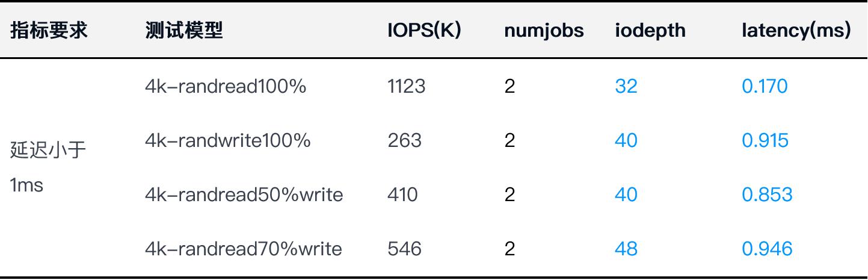Viewport: 868px width, 280px height.
Task: Select the 指标要求 column header
Action: pos(49,31)
